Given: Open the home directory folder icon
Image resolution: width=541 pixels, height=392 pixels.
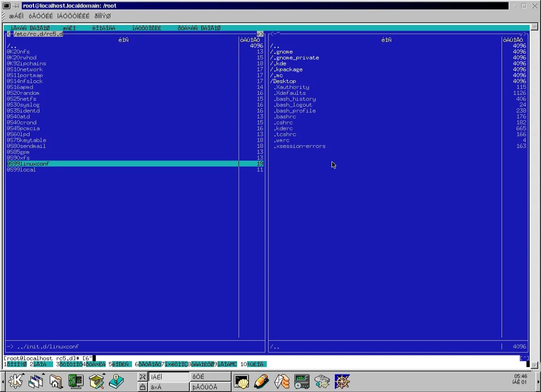Looking at the screenshot, I should click(x=56, y=381).
